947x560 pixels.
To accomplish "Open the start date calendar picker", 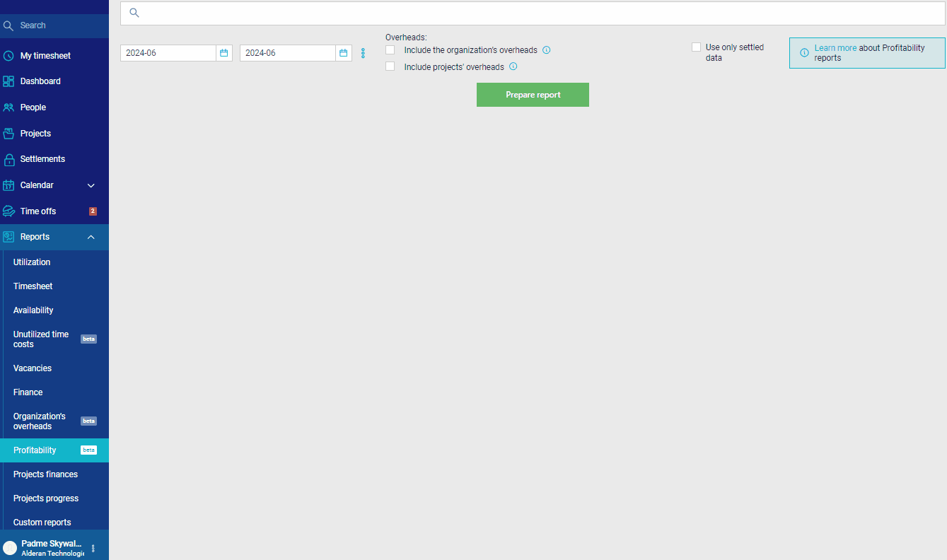I will pyautogui.click(x=224, y=53).
